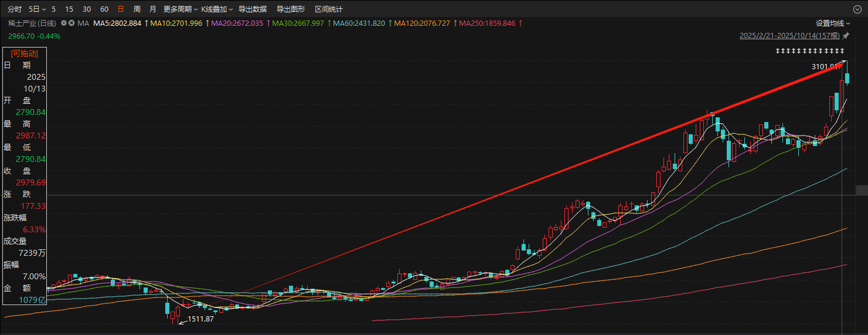Screen dimensions: 868x335
Task: Select the 15-minute period
Action: tap(69, 9)
